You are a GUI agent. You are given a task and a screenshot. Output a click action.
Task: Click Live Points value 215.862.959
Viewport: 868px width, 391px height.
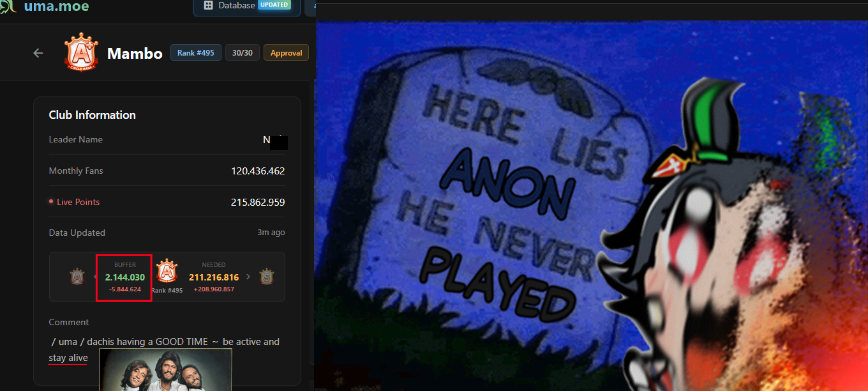coord(258,202)
